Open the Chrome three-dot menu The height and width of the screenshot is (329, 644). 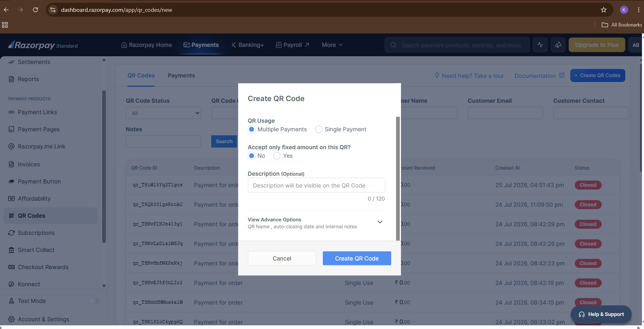(x=638, y=10)
